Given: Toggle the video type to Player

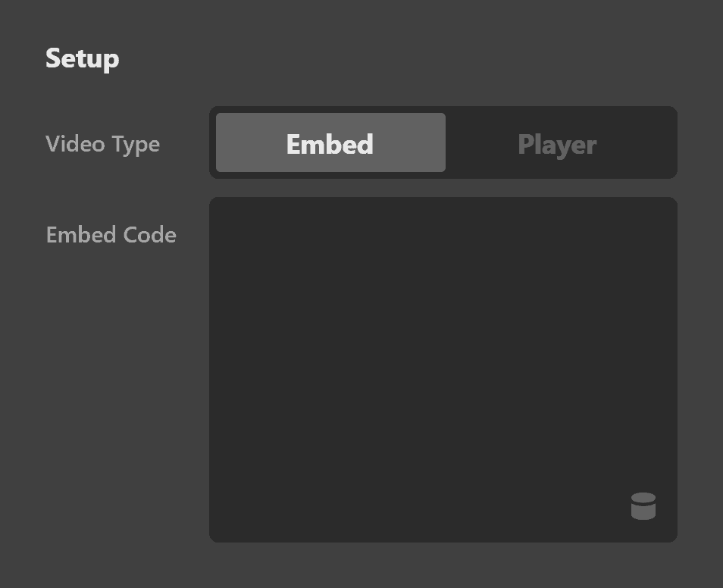Looking at the screenshot, I should pos(557,144).
